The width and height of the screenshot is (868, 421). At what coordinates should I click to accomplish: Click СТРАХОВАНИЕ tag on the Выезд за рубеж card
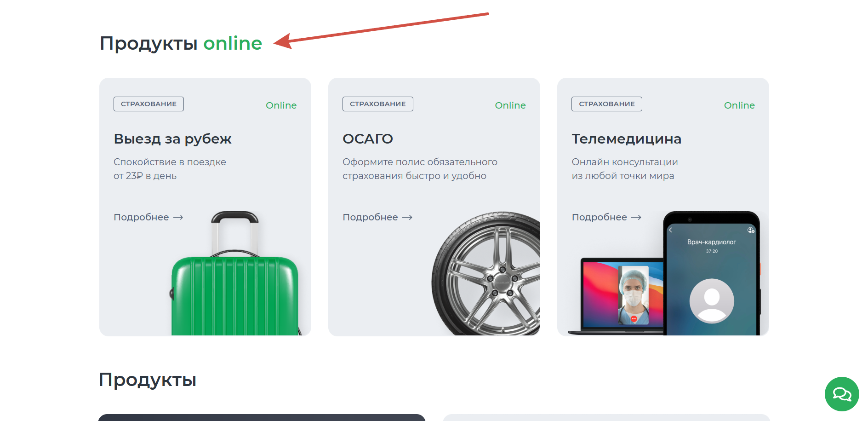click(x=148, y=104)
